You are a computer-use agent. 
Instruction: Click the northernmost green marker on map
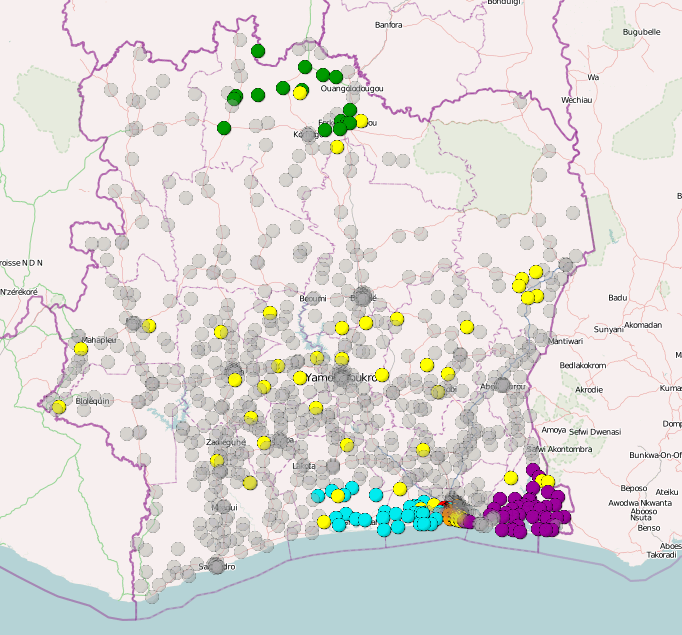coord(258,51)
